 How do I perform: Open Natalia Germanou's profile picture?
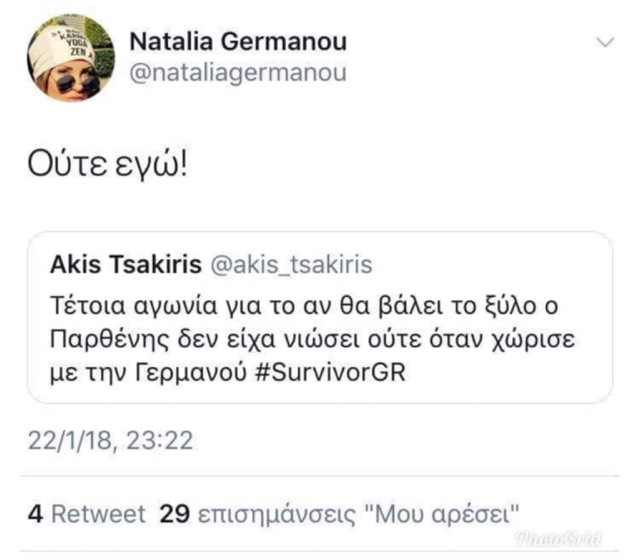(x=71, y=58)
